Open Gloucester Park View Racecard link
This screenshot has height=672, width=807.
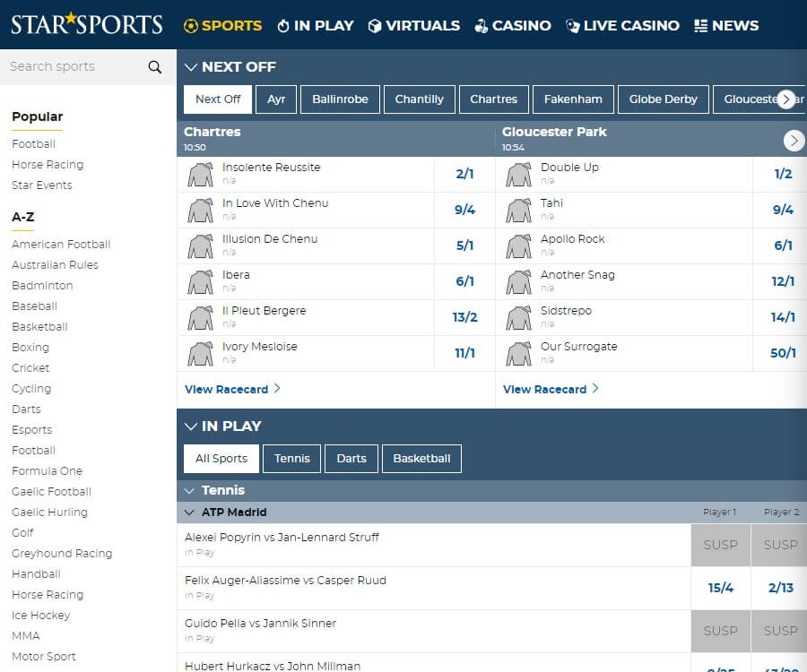pos(551,389)
